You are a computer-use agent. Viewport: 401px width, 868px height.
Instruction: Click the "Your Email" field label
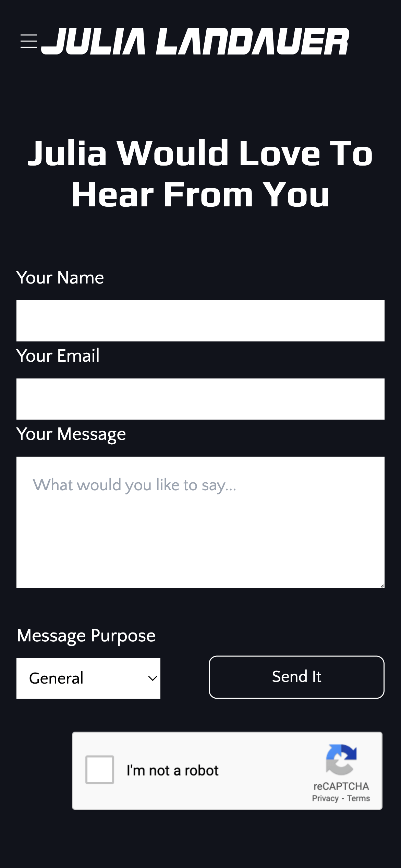click(x=58, y=355)
